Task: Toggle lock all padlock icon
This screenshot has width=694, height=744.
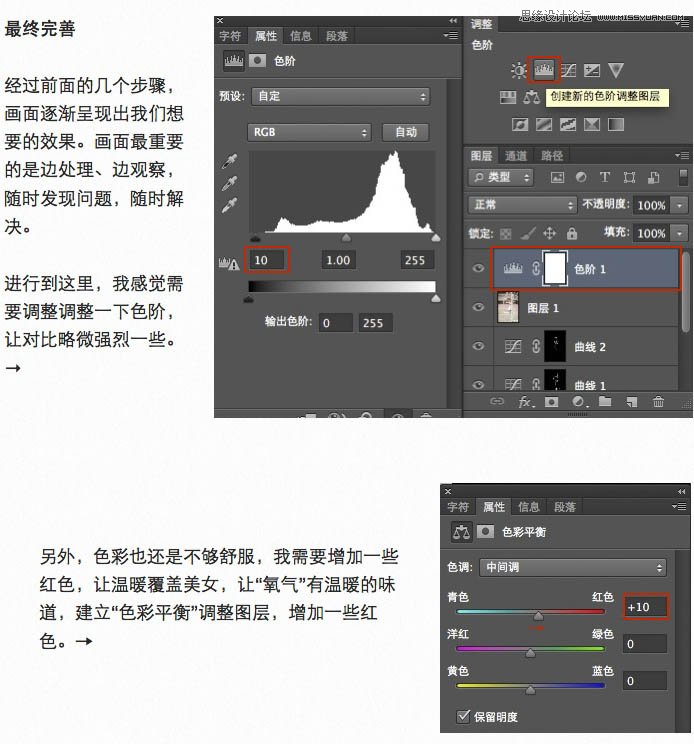Action: 572,233
